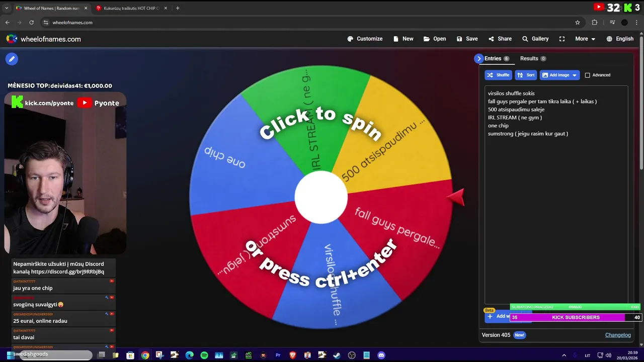Save the current wheel
644x362 pixels.
click(x=467, y=39)
